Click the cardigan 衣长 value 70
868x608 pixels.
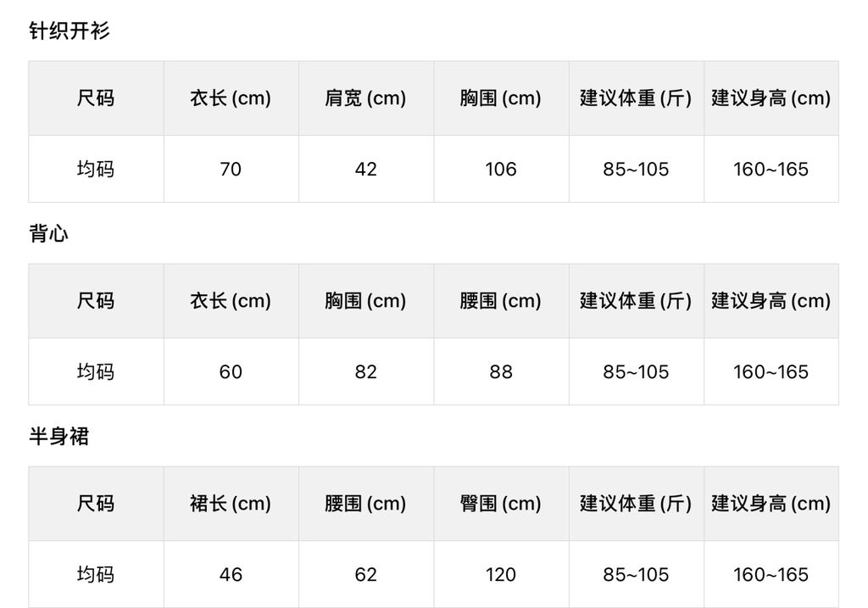(231, 170)
